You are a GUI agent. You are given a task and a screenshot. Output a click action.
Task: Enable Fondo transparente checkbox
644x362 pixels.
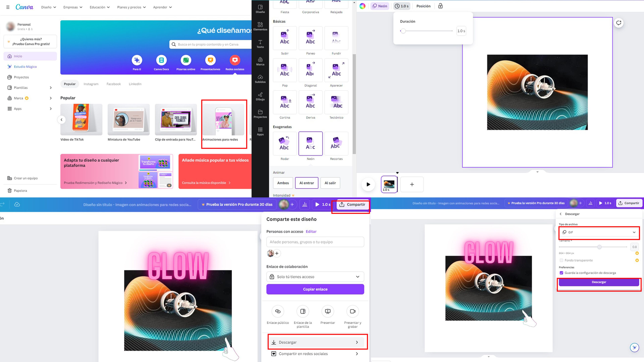click(x=562, y=260)
